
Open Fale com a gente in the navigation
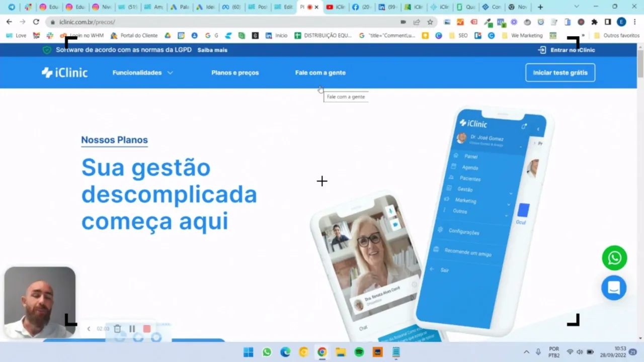pos(320,72)
